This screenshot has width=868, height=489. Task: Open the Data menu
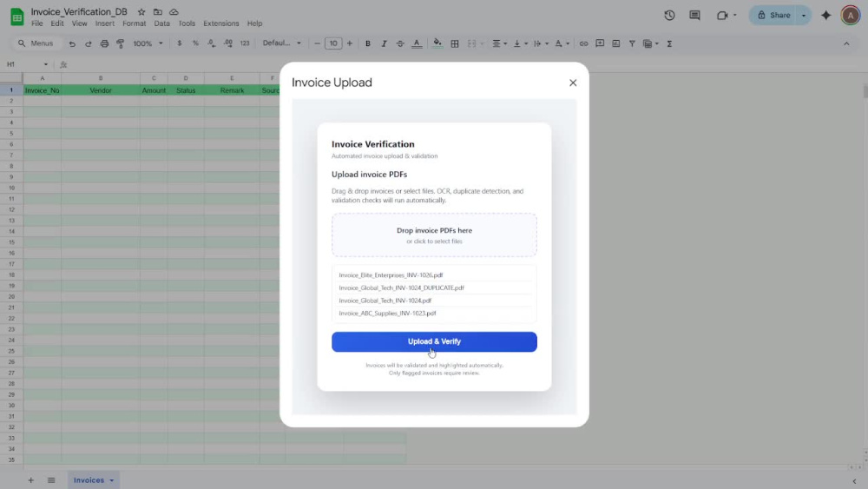(161, 23)
